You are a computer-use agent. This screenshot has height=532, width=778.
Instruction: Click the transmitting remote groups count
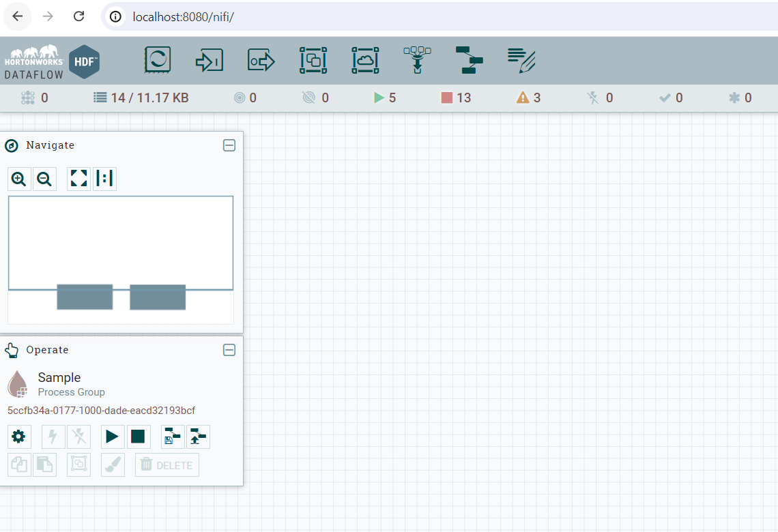coord(245,98)
